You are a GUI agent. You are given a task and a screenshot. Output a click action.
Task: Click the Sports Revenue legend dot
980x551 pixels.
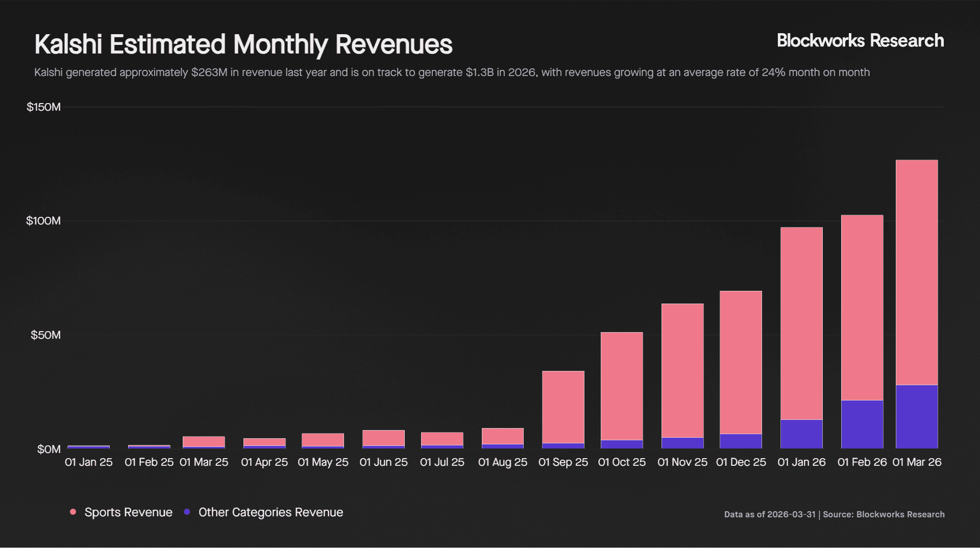73,512
